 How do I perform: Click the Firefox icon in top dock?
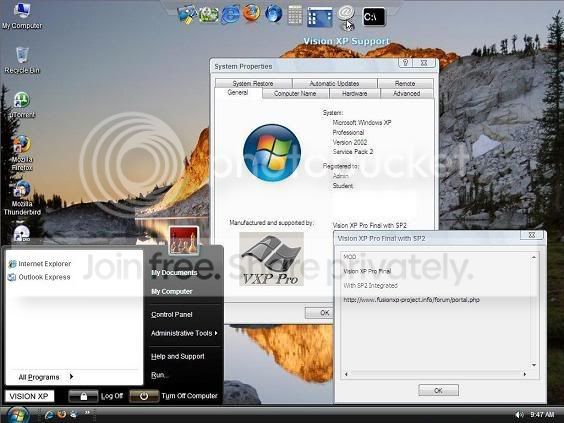(x=251, y=13)
